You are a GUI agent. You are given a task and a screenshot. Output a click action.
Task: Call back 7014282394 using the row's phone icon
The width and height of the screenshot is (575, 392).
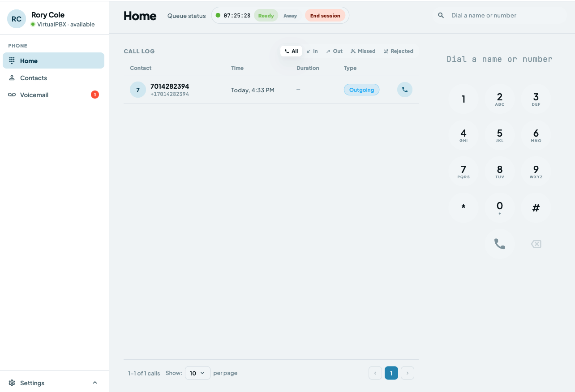click(x=405, y=90)
